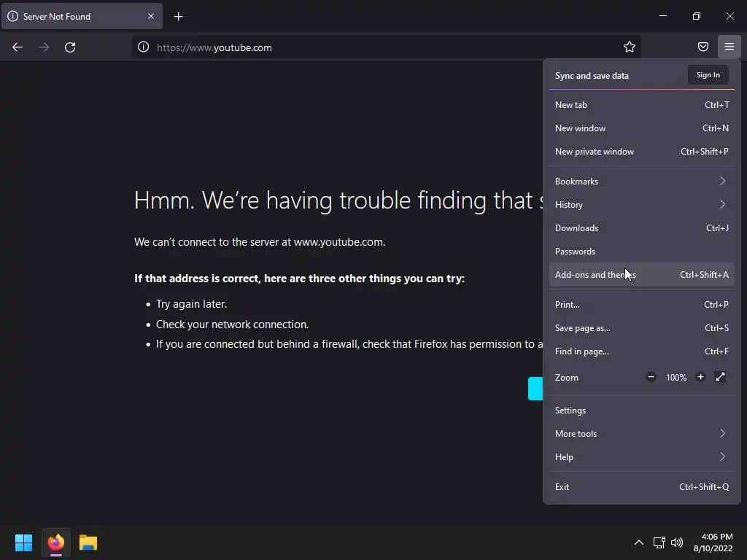Close the Server Not Found tab
Screen dimensions: 747x560
coord(151,16)
